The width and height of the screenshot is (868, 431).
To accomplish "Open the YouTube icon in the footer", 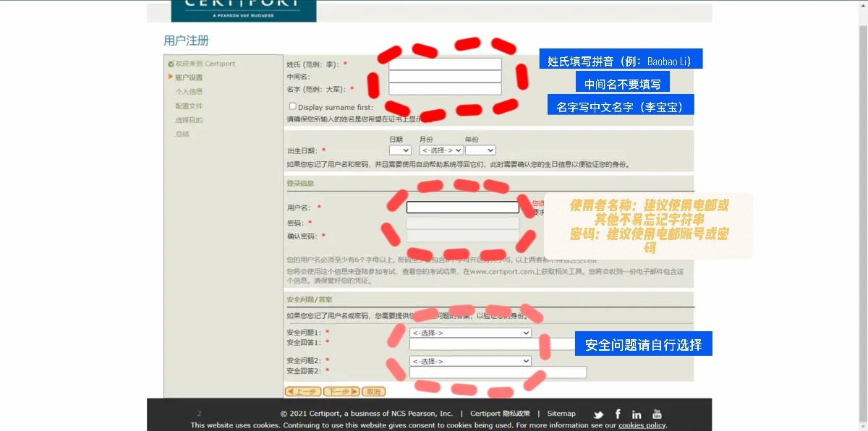I will (x=656, y=414).
